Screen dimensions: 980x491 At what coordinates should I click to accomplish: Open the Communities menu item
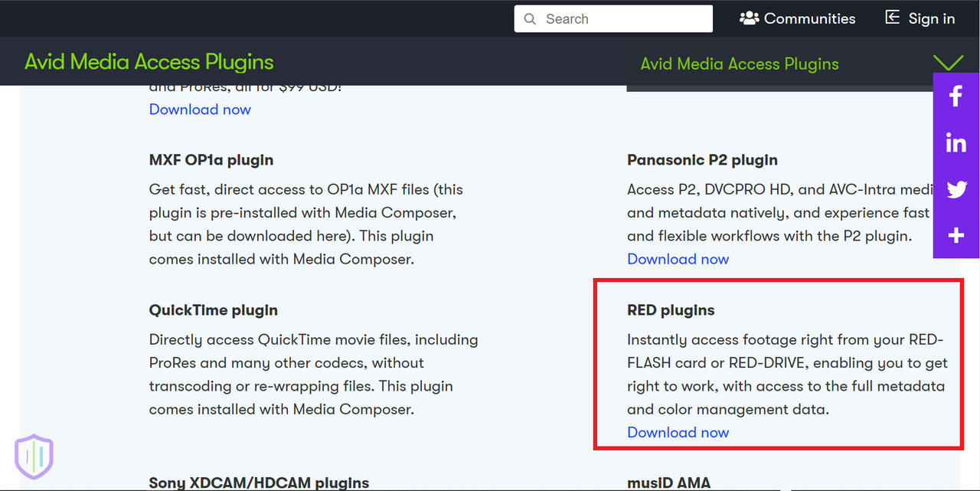798,18
